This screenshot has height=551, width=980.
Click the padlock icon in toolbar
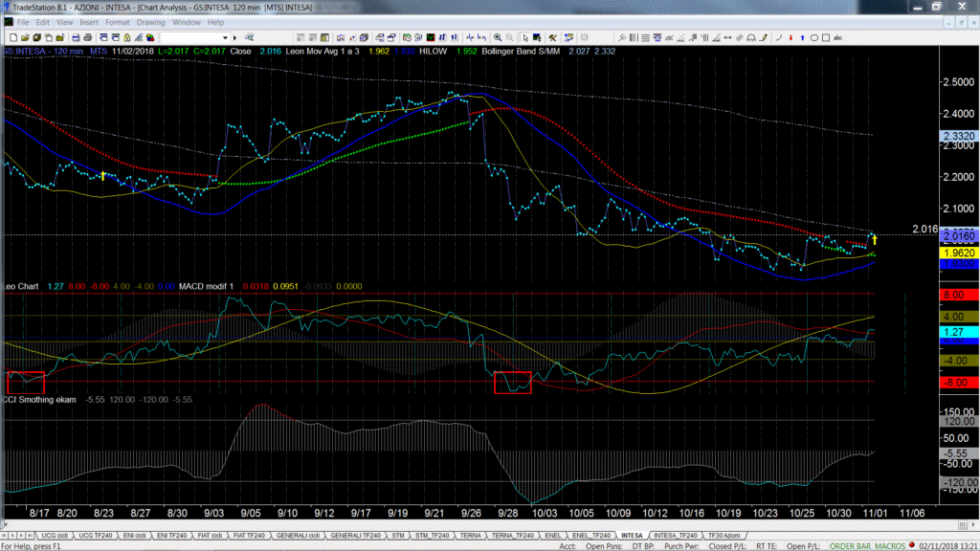[127, 37]
